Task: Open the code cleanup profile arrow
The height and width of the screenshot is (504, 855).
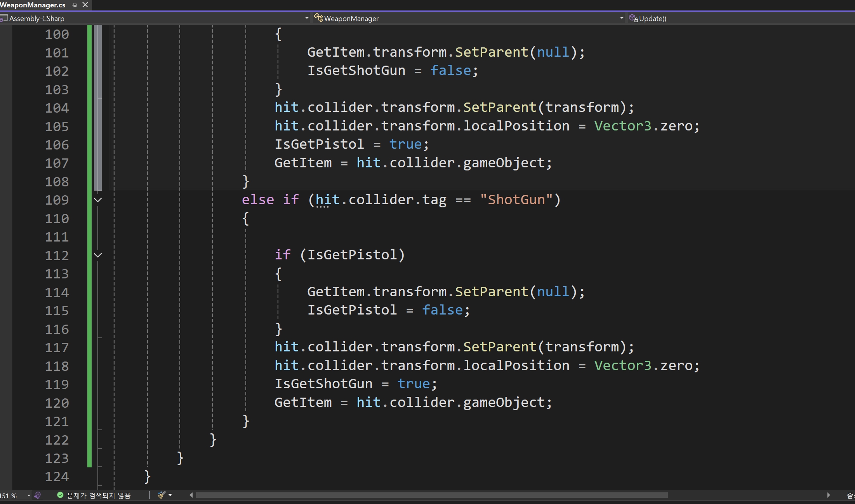Action: tap(170, 495)
